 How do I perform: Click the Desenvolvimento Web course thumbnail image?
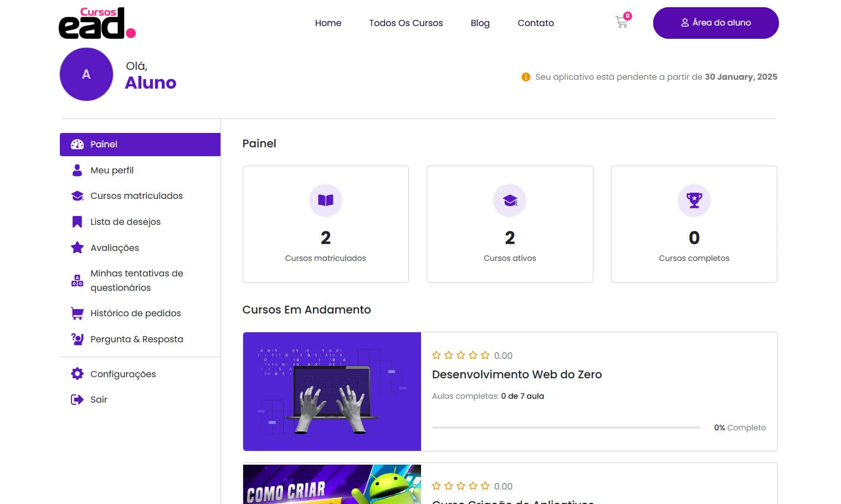pyautogui.click(x=332, y=391)
